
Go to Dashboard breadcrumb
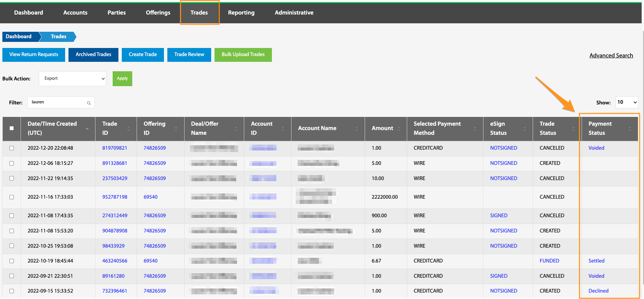pos(19,36)
